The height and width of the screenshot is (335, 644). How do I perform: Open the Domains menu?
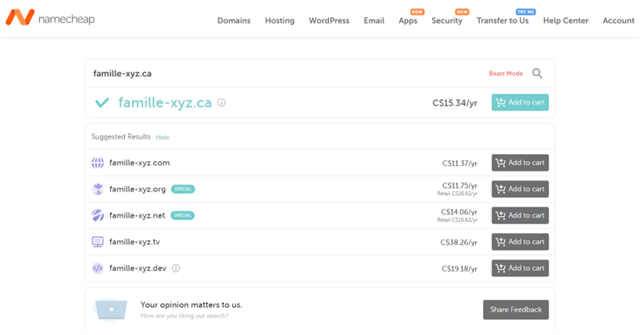point(234,20)
